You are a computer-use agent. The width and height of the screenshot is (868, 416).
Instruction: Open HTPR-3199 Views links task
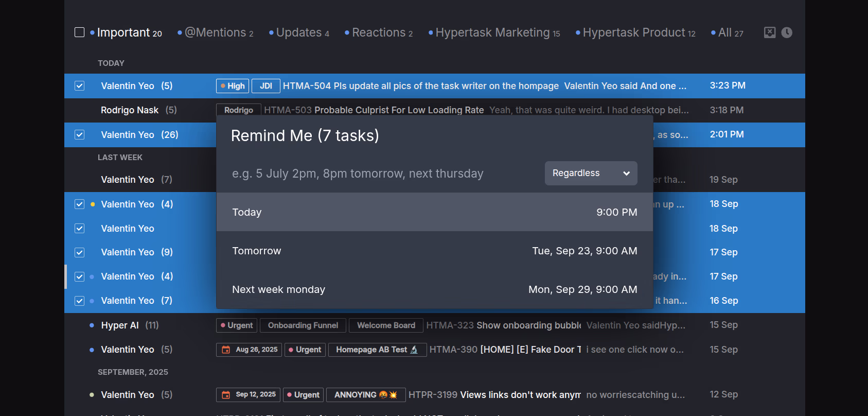point(494,395)
